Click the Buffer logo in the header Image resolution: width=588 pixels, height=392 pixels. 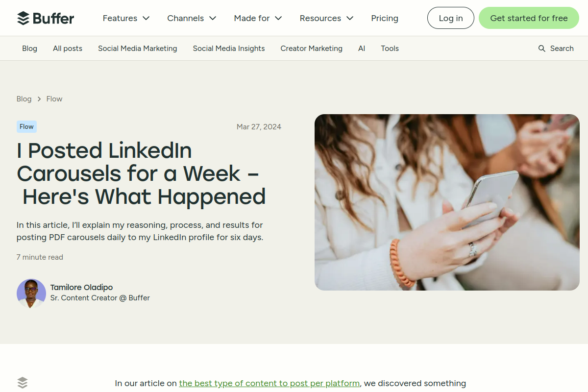pos(46,18)
